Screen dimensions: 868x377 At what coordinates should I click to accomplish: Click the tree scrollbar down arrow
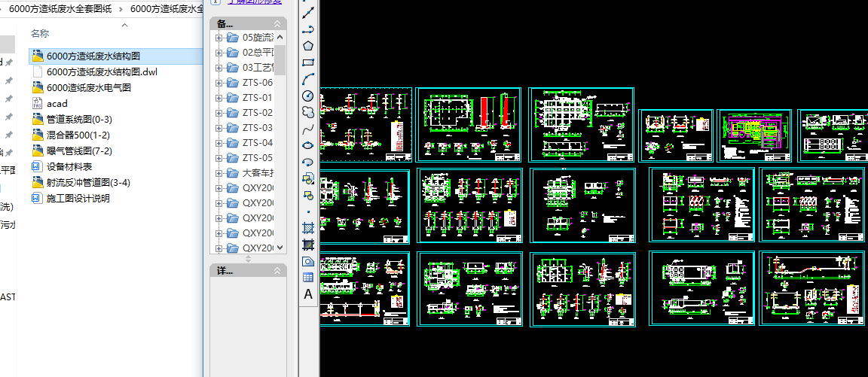coord(280,247)
